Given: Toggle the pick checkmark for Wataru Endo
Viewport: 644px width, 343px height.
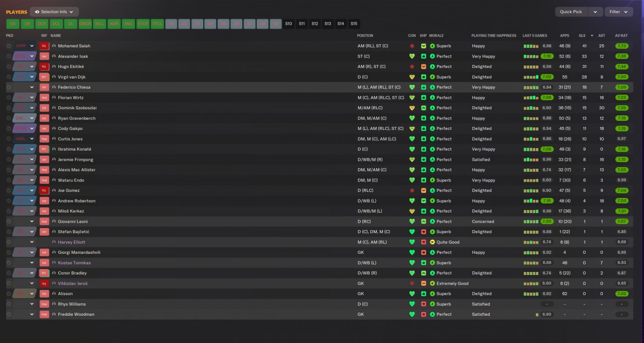Looking at the screenshot, I should (x=9, y=180).
